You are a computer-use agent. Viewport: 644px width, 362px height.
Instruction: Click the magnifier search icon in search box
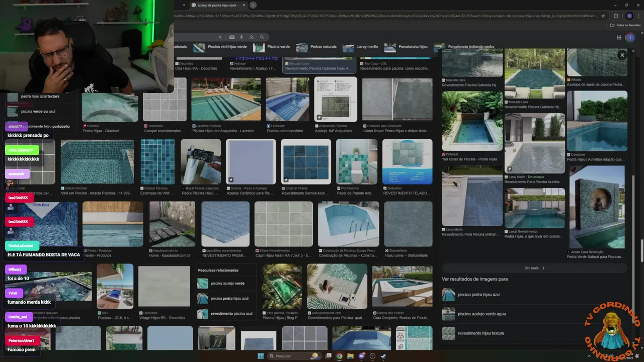pos(262,37)
